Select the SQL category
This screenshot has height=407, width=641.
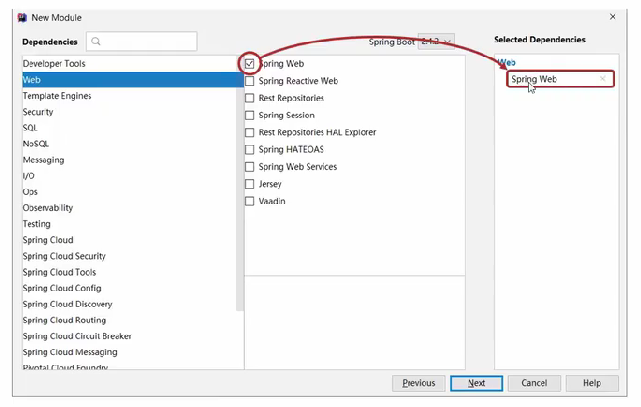[x=131, y=127]
